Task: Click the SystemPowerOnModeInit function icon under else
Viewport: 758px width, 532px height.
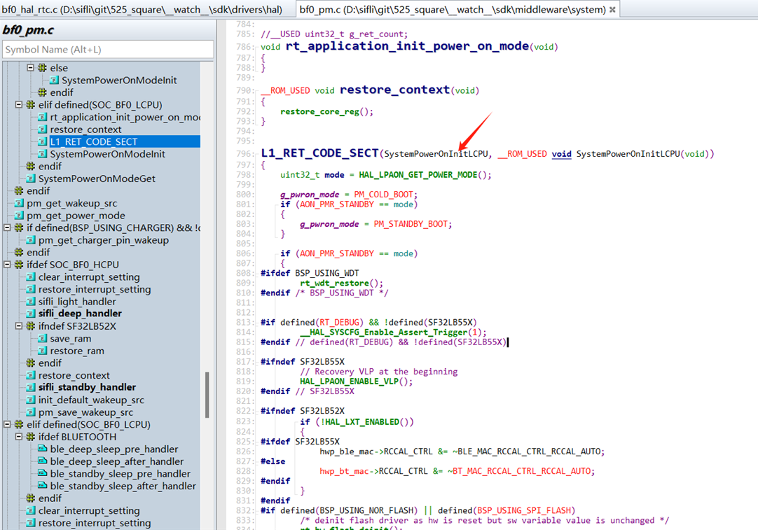Action: click(54, 80)
